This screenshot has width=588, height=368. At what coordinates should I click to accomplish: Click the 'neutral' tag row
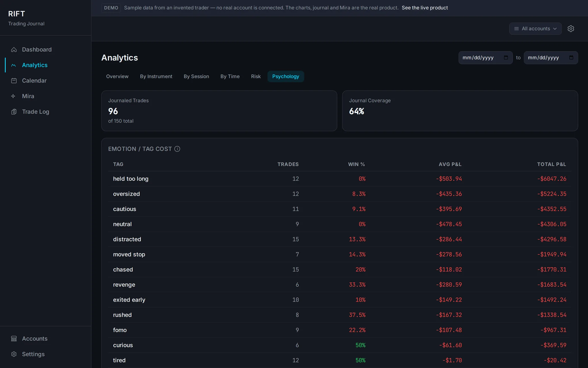point(340,224)
